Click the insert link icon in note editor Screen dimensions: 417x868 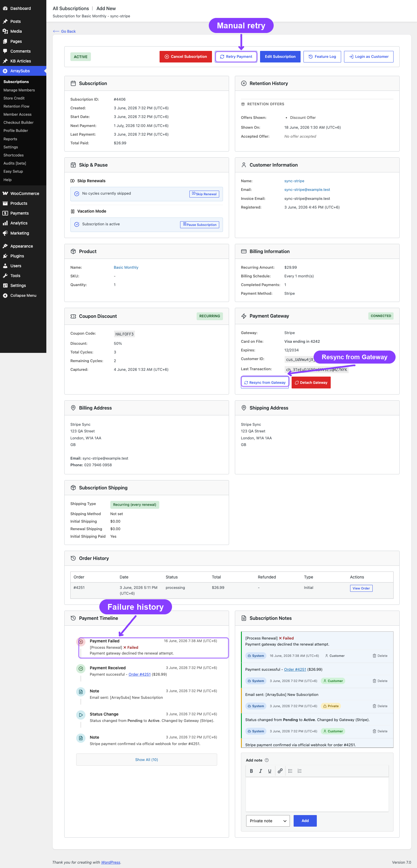(280, 771)
